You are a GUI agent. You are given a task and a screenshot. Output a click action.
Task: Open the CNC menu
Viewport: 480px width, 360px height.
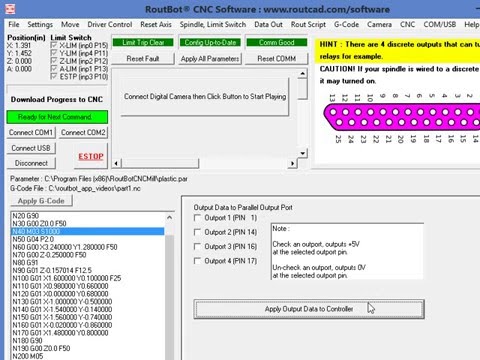[x=407, y=25]
